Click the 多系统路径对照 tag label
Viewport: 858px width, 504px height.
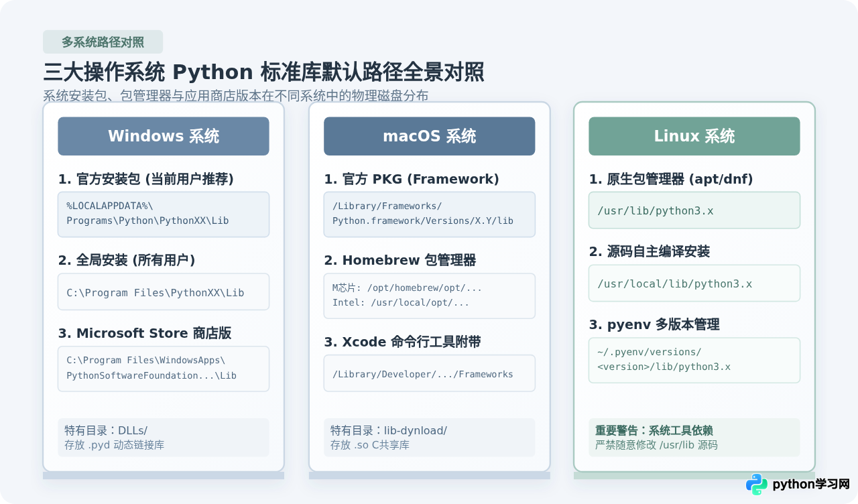pyautogui.click(x=103, y=42)
